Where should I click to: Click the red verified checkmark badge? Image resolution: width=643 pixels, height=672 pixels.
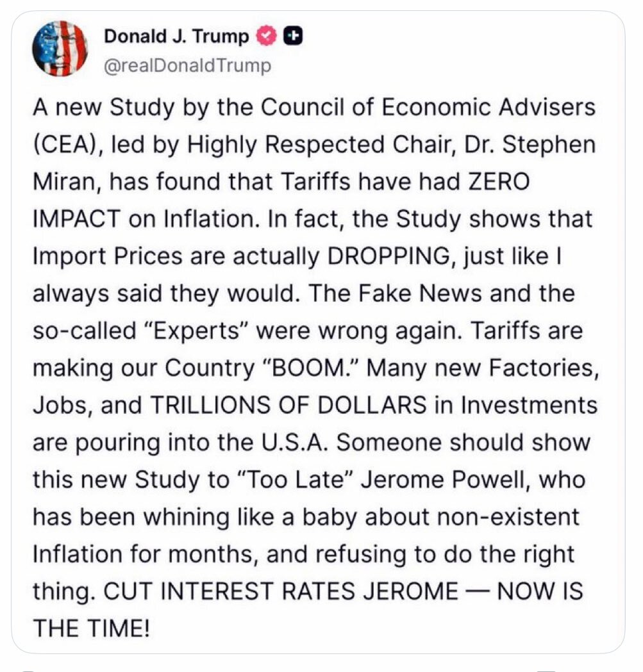(267, 37)
